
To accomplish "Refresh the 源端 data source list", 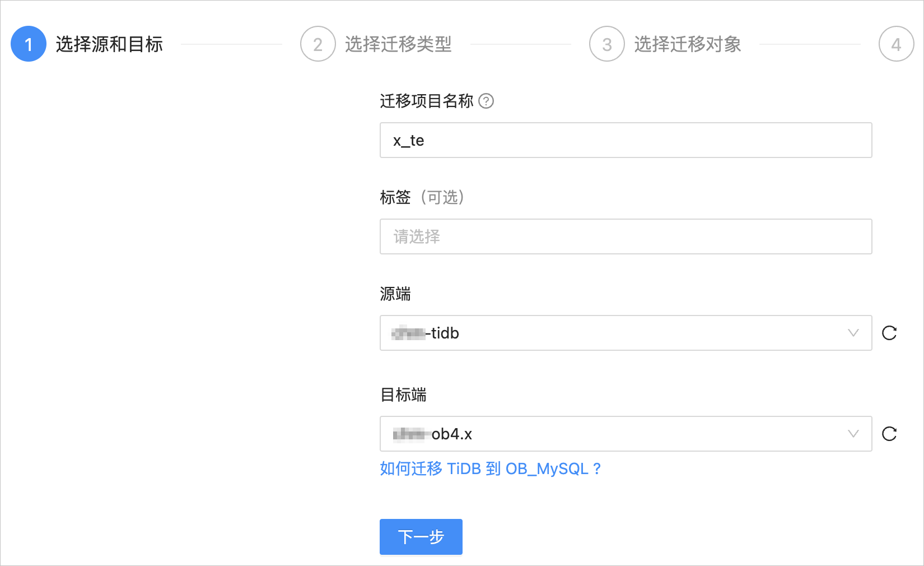I will pos(889,333).
